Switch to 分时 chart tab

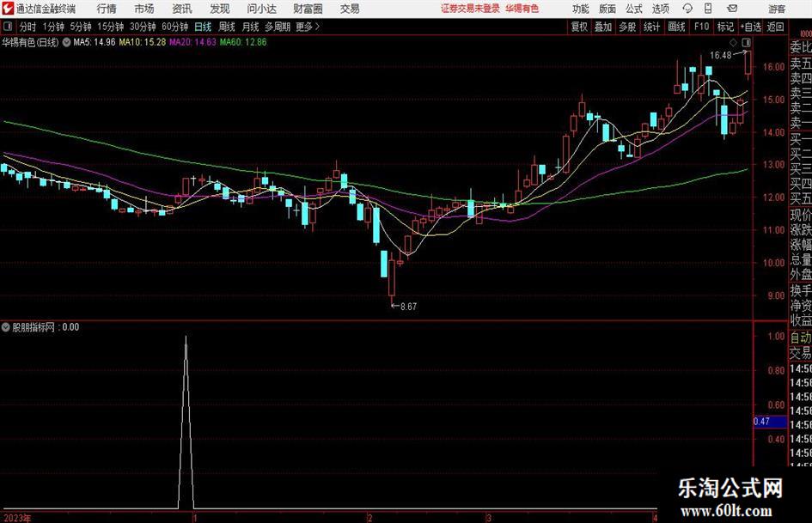(27, 27)
